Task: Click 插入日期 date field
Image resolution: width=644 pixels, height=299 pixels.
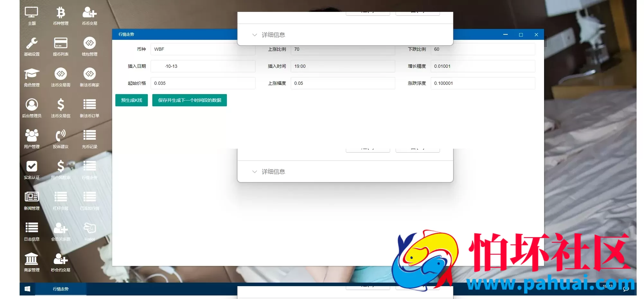Action: tap(203, 66)
